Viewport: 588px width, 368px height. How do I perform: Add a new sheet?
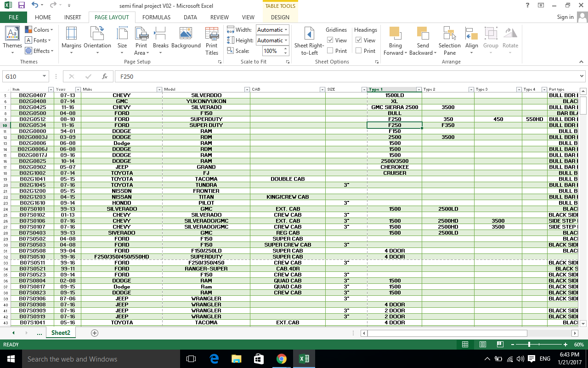[x=95, y=333]
